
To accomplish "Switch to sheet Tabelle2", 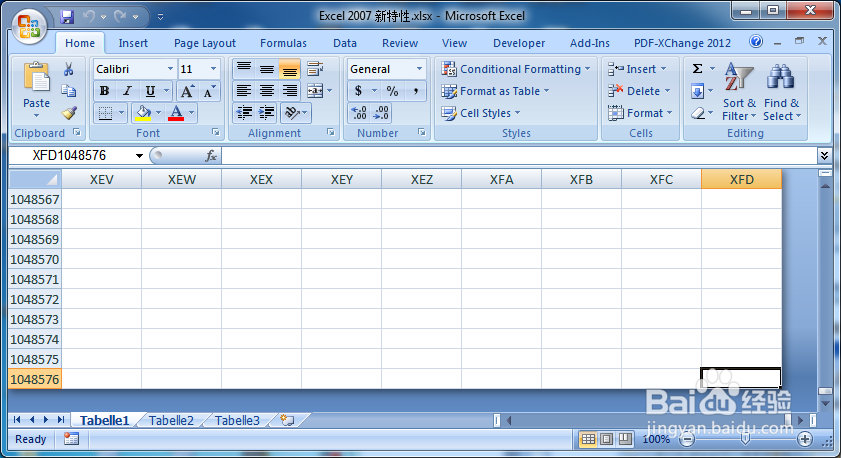I will point(171,420).
